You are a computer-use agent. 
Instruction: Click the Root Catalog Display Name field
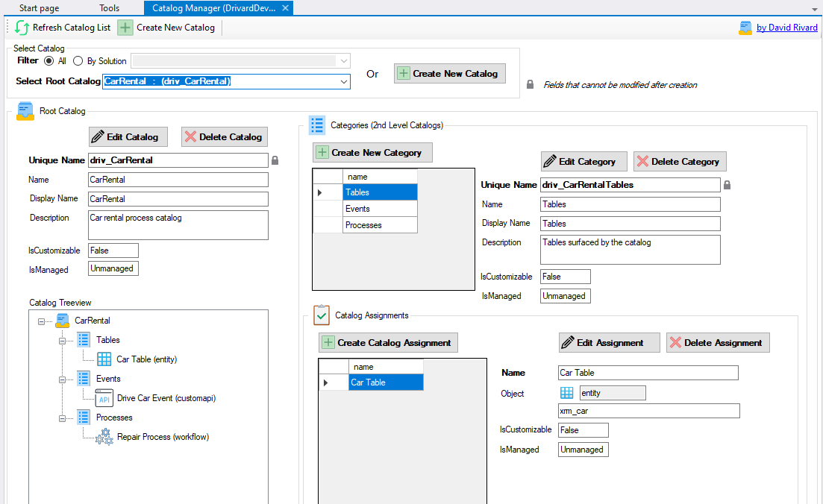pos(178,199)
